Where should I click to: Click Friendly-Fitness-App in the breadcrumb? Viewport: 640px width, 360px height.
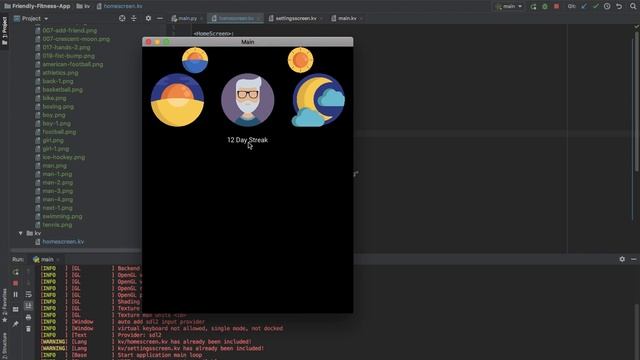(38, 6)
